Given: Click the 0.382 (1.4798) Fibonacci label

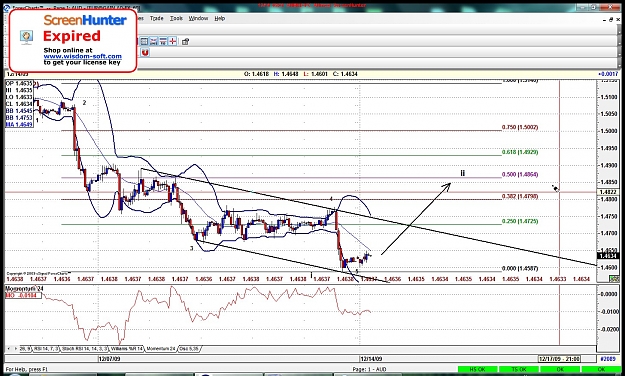Looking at the screenshot, I should 520,197.
